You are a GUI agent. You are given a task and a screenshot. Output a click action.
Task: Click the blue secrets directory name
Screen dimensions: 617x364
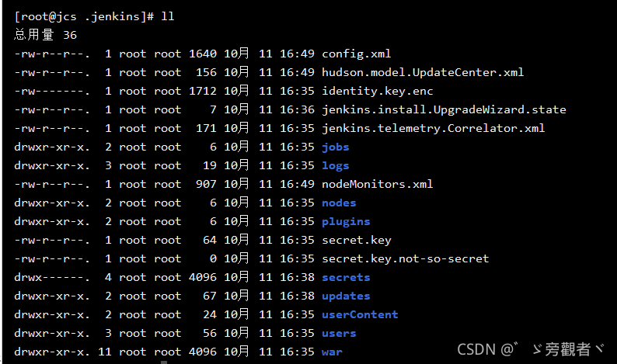pyautogui.click(x=346, y=278)
